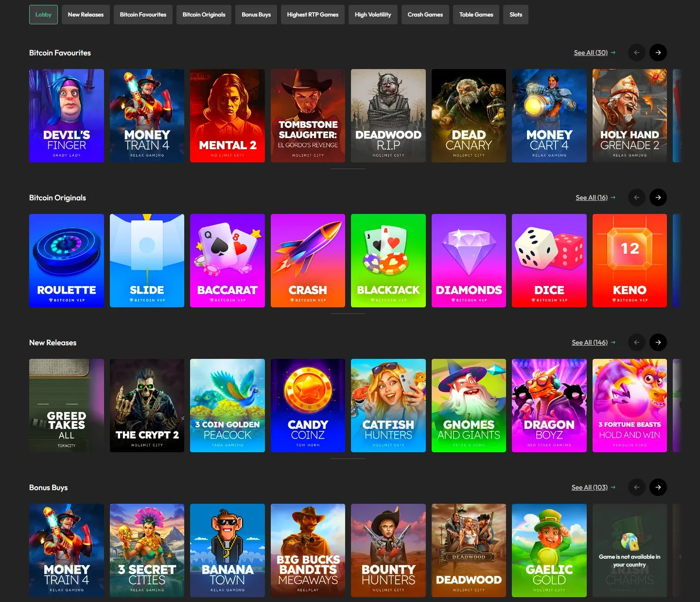700x602 pixels.
Task: Switch to the New Releases tab
Action: tap(86, 15)
